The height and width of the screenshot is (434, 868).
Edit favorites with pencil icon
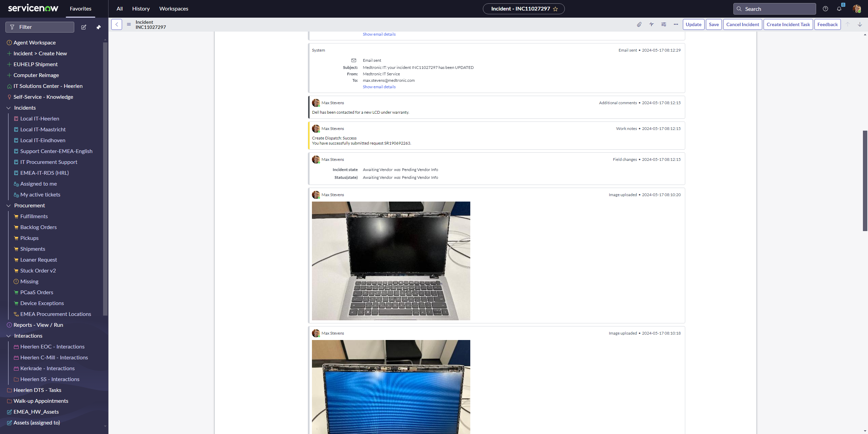[84, 27]
